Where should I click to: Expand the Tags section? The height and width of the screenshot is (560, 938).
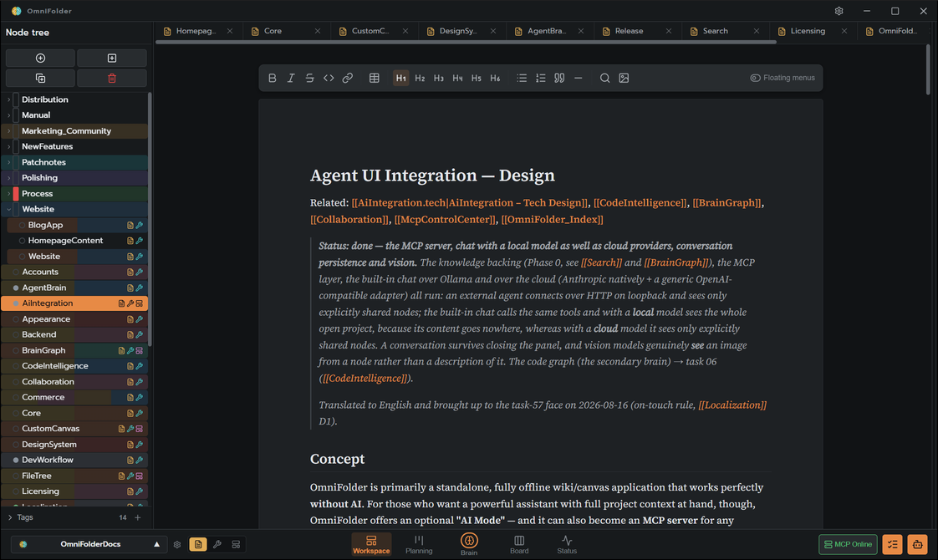click(x=10, y=517)
